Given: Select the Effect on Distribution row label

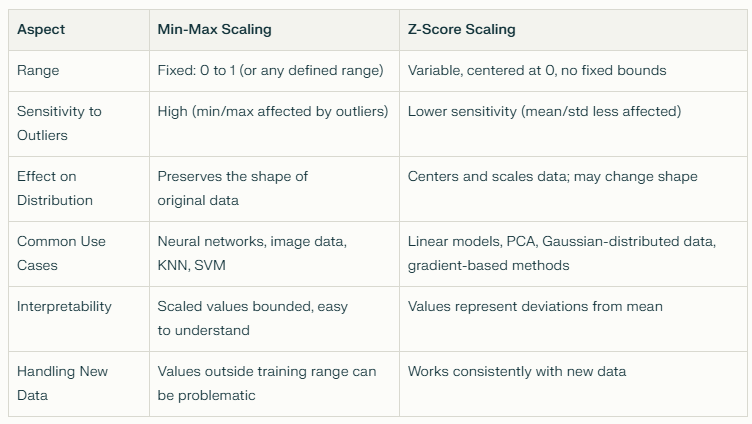Looking at the screenshot, I should (55, 188).
